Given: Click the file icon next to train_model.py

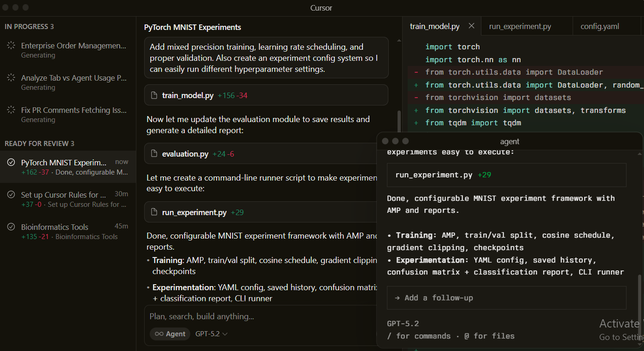Looking at the screenshot, I should point(154,95).
